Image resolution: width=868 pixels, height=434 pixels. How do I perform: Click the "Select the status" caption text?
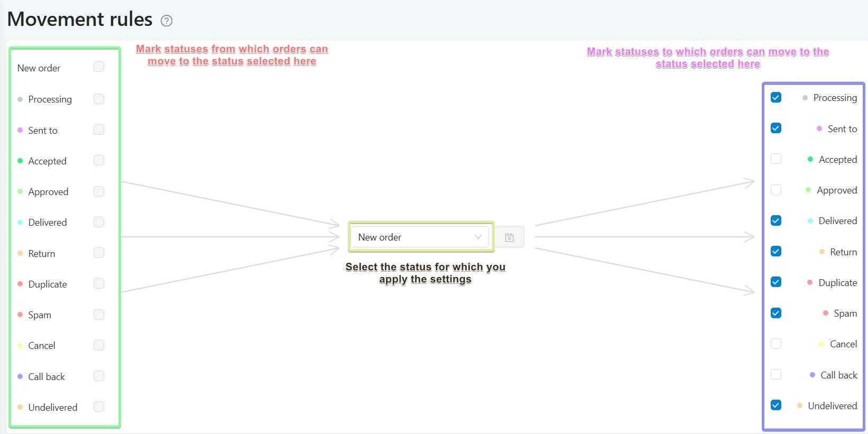tap(426, 273)
